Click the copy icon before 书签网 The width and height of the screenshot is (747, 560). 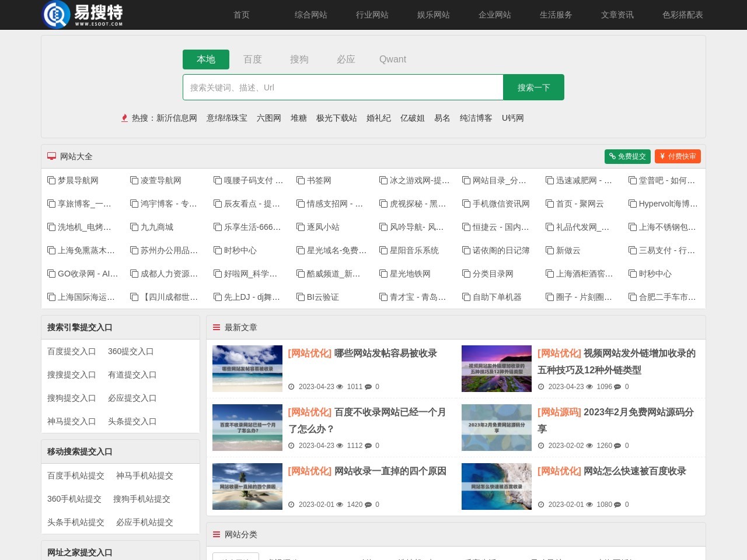click(301, 180)
